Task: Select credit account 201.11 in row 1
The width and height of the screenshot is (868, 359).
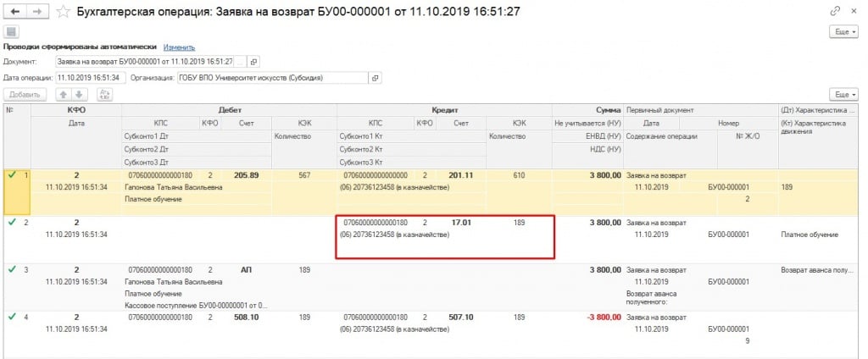Action: click(462, 175)
